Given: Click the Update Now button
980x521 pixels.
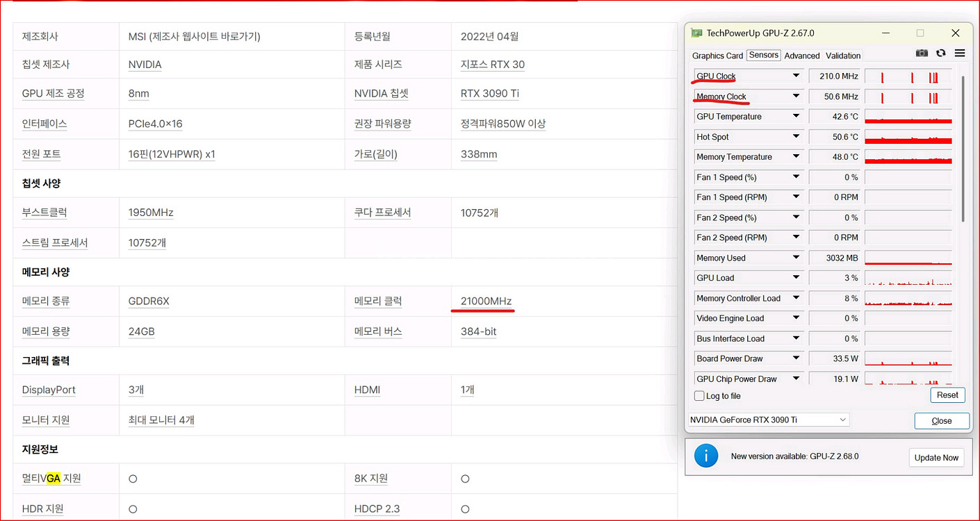Looking at the screenshot, I should (x=936, y=458).
